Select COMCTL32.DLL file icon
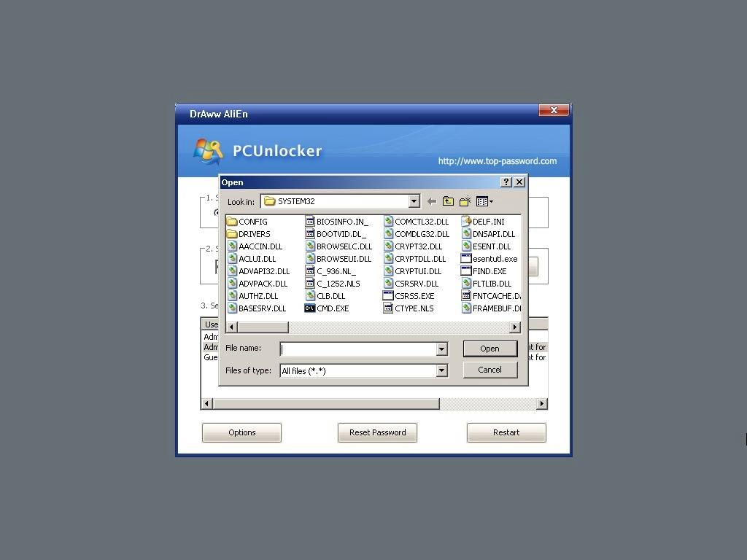Image resolution: width=747 pixels, height=560 pixels. click(x=388, y=222)
